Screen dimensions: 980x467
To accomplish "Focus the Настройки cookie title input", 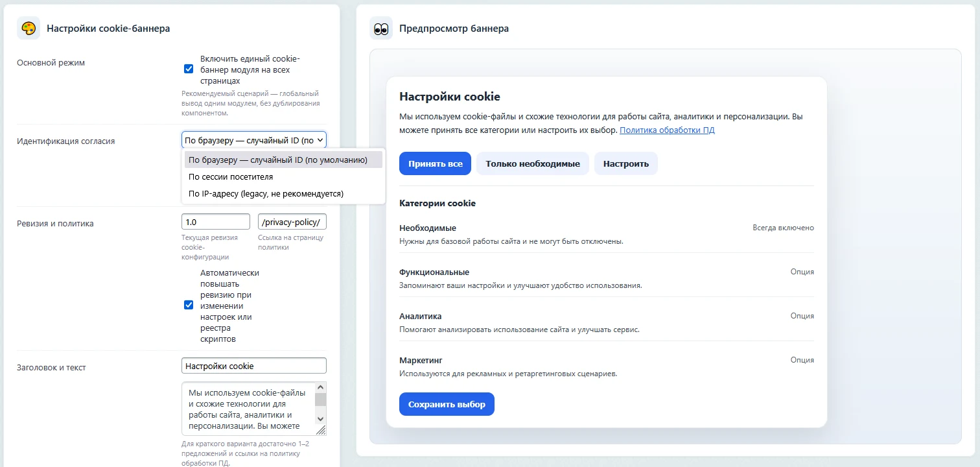I will (254, 366).
